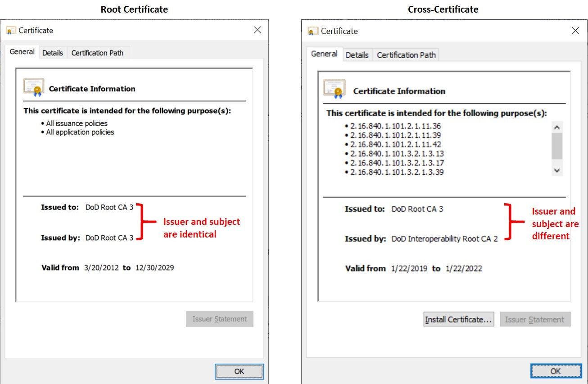This screenshot has height=384, width=588.
Task: Click Issued to value in Root Certificate window
Action: (x=109, y=207)
